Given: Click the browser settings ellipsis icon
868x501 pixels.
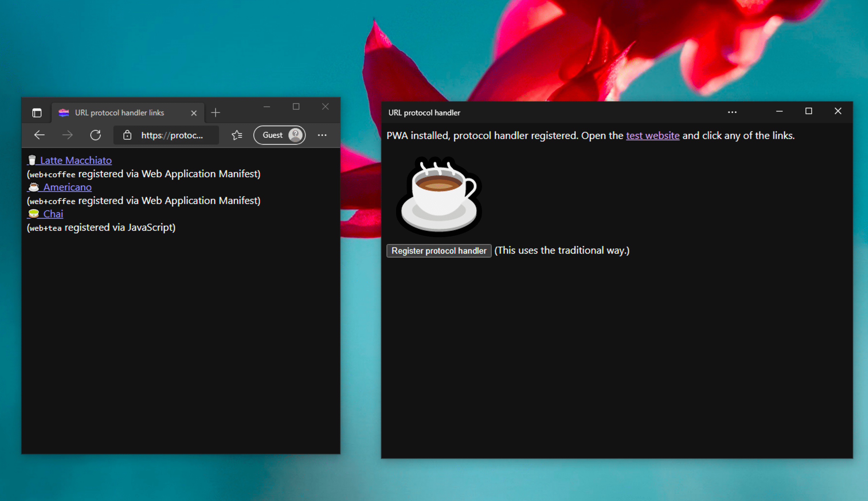Looking at the screenshot, I should 321,135.
